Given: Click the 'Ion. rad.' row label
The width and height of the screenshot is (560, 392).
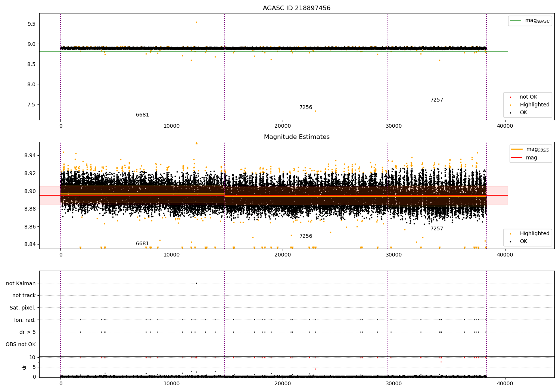Looking at the screenshot, I should click(x=25, y=320).
